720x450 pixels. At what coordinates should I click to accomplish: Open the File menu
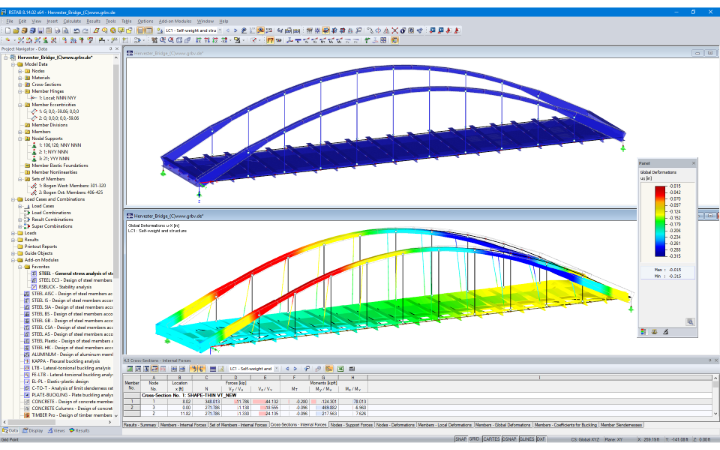pos(9,21)
